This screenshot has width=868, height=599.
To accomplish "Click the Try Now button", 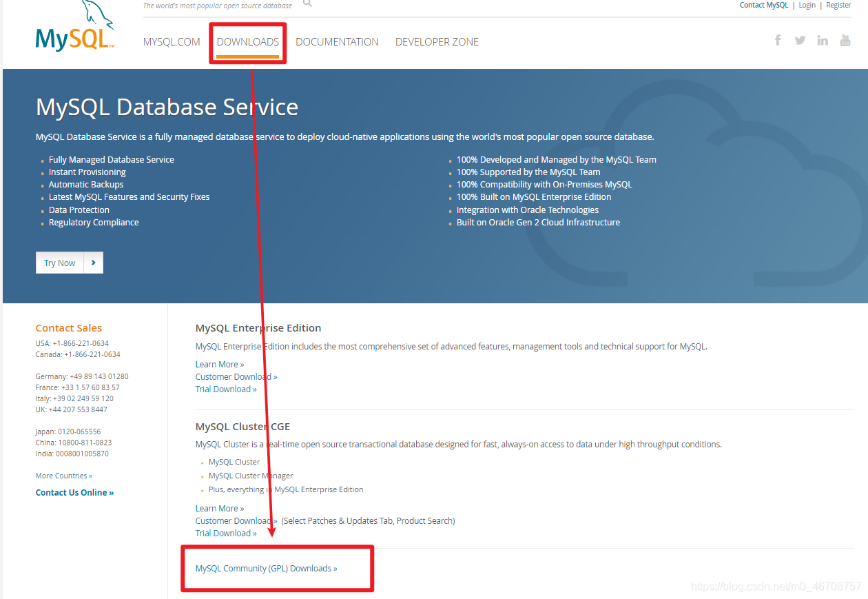I will [x=60, y=263].
